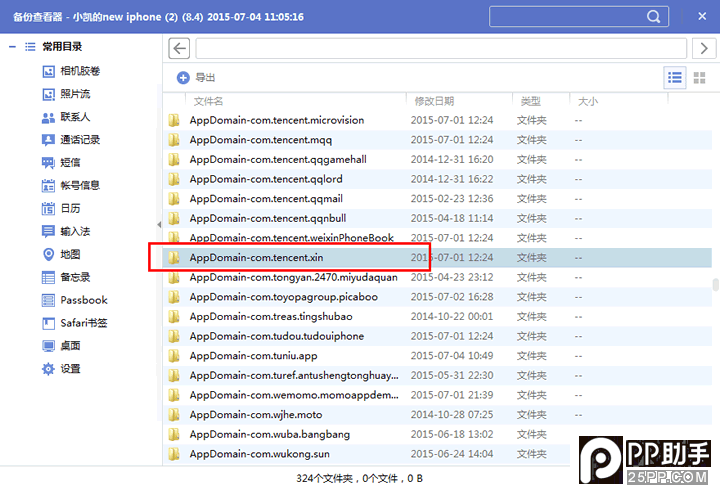Select folder AppDomain-com.tencent.qqnbull
The image size is (720, 491).
pyautogui.click(x=437, y=219)
